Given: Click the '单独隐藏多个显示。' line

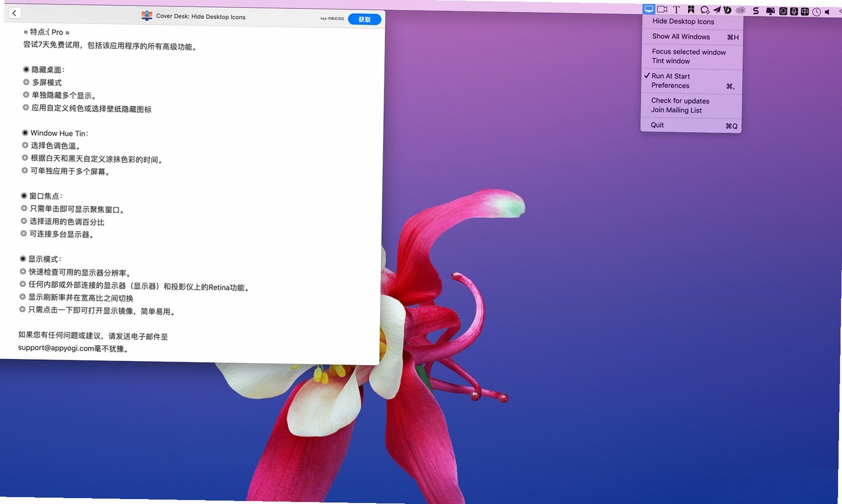Looking at the screenshot, I should tap(60, 95).
